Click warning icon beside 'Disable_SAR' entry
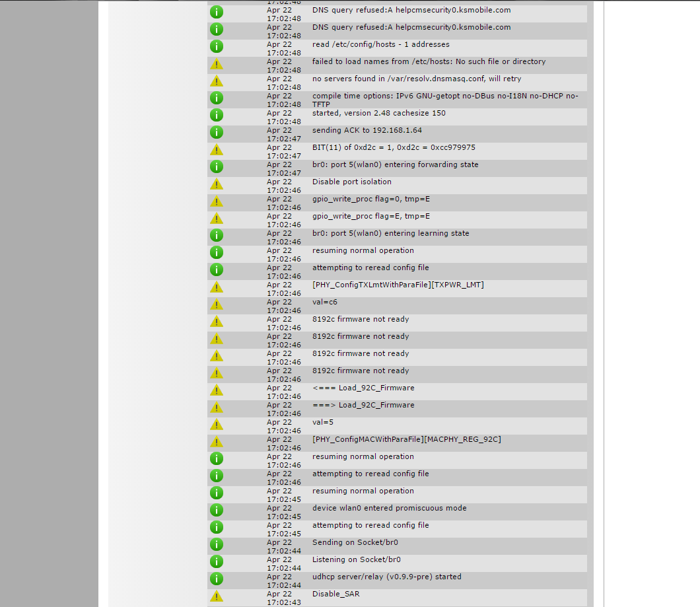The height and width of the screenshot is (607, 700). coord(217,596)
